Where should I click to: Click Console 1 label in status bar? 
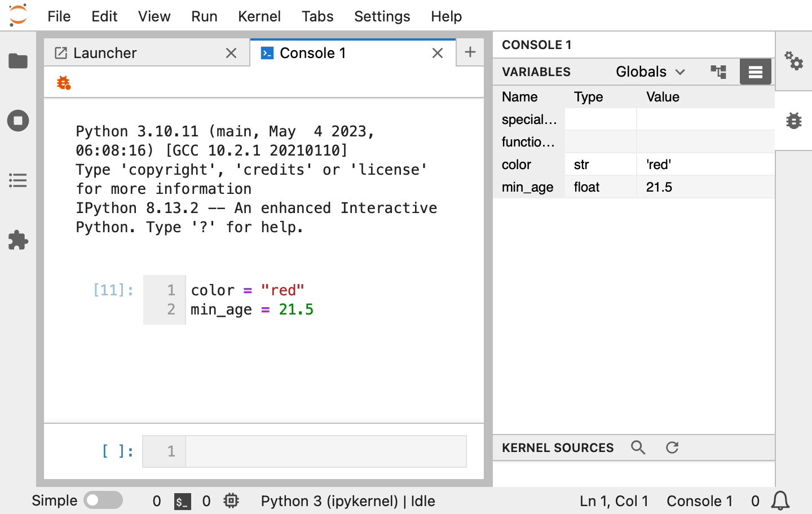tap(699, 501)
